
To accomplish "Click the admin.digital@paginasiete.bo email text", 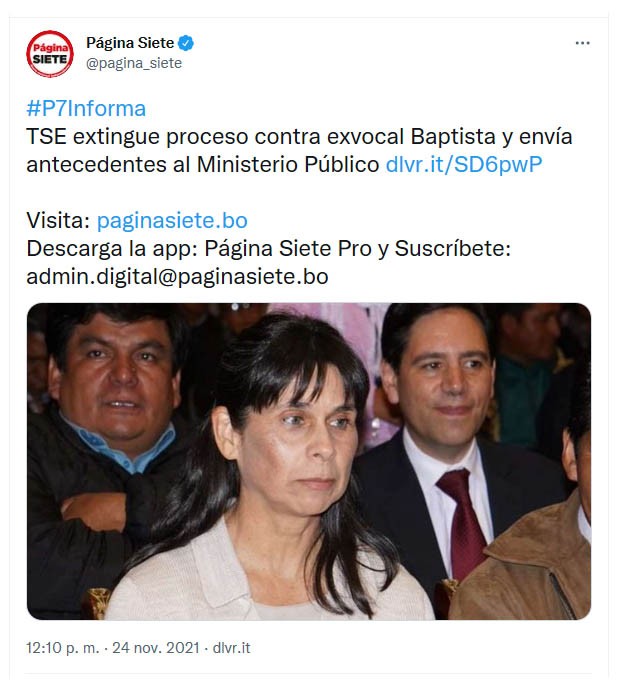I will point(177,277).
